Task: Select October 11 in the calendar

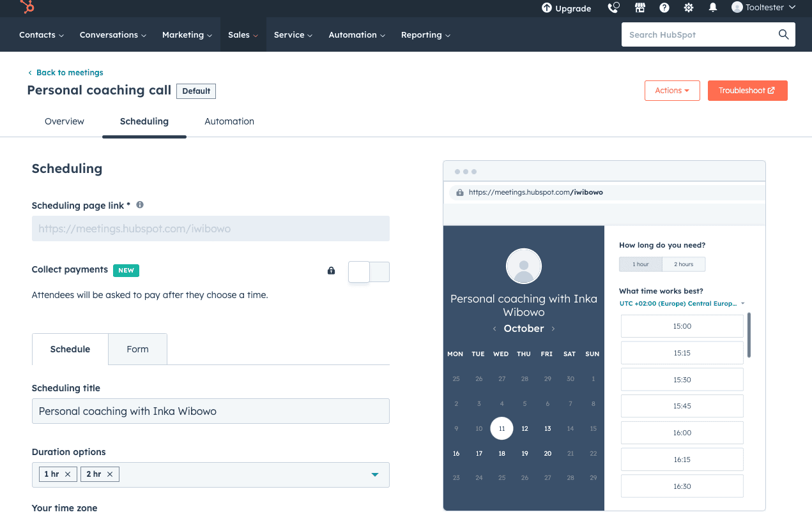Action: click(x=502, y=428)
